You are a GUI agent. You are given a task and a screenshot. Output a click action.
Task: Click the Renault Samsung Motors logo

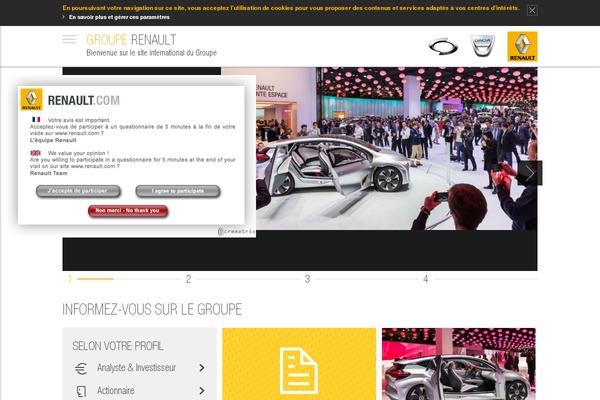pyautogui.click(x=443, y=47)
